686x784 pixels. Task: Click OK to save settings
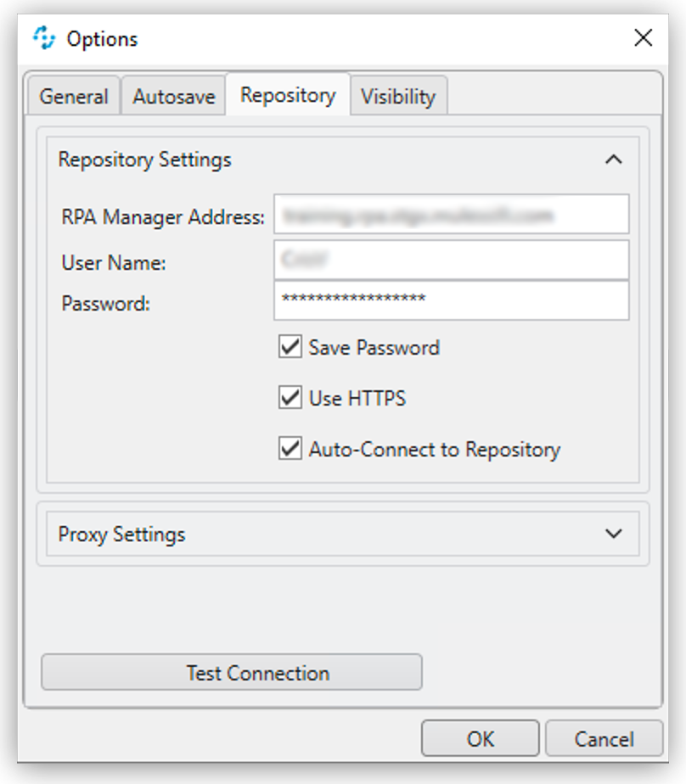(x=480, y=737)
